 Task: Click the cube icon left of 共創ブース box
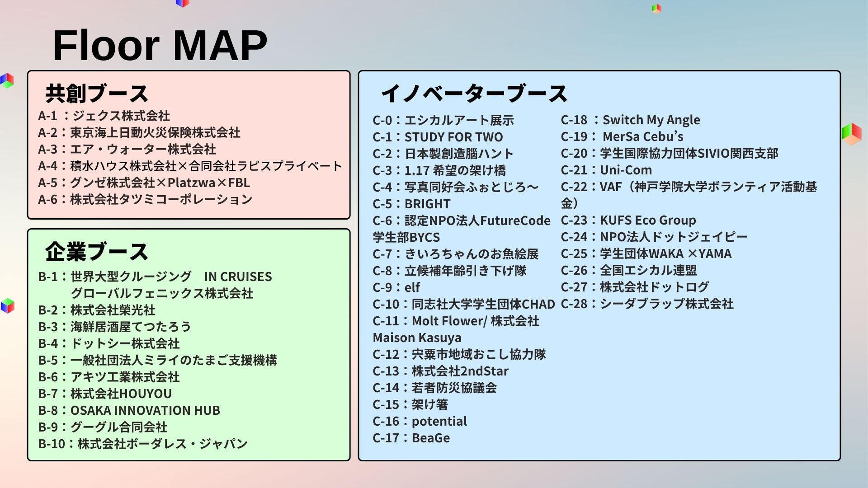pyautogui.click(x=7, y=80)
